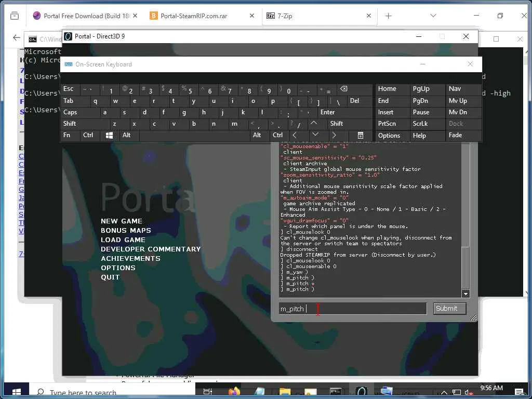Click the console resize grip corner
Image resolution: width=532 pixels, height=399 pixels.
473,318
